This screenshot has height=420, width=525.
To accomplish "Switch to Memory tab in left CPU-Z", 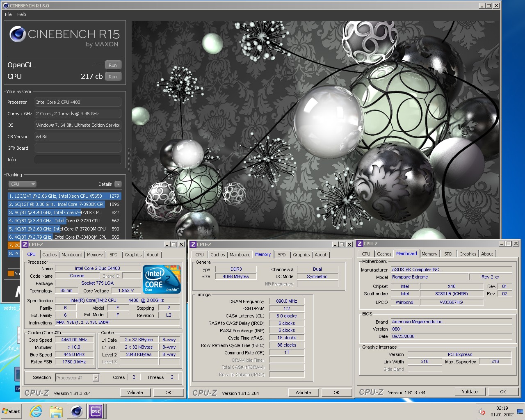I will pos(95,255).
